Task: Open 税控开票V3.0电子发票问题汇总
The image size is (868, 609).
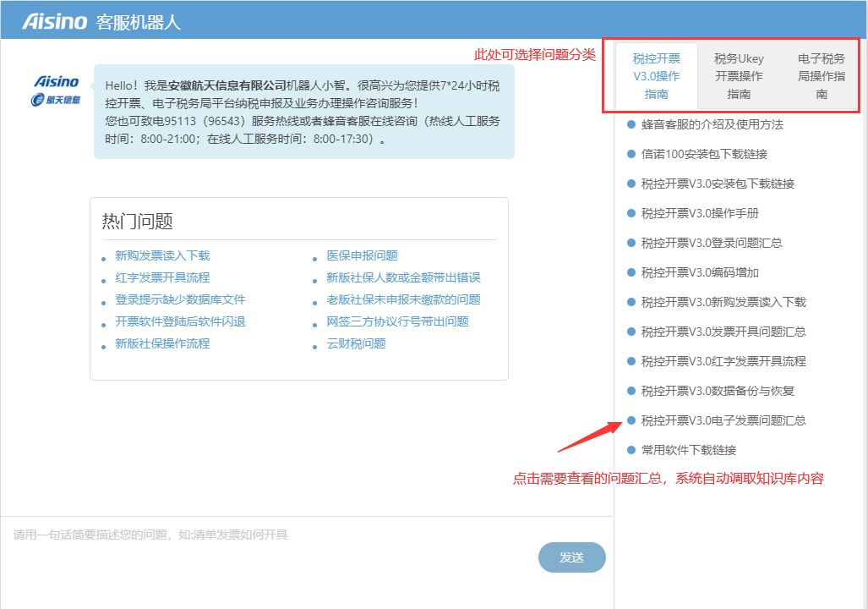Action: (723, 420)
